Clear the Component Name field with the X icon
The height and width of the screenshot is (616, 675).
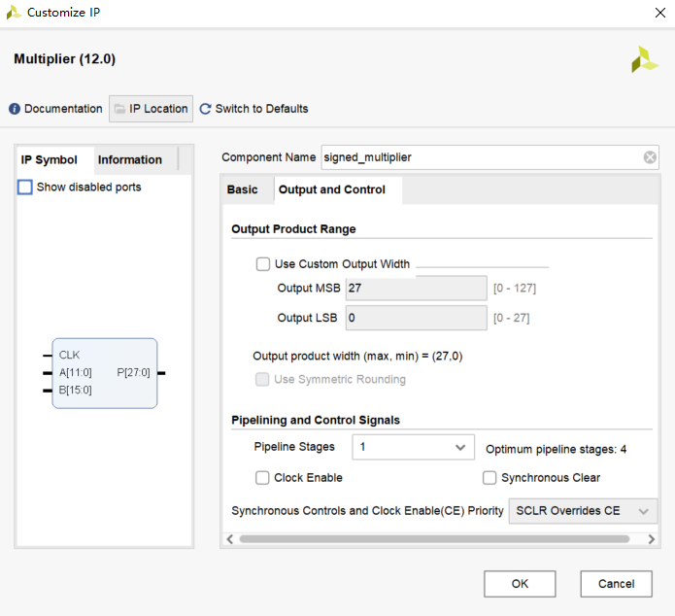(650, 157)
